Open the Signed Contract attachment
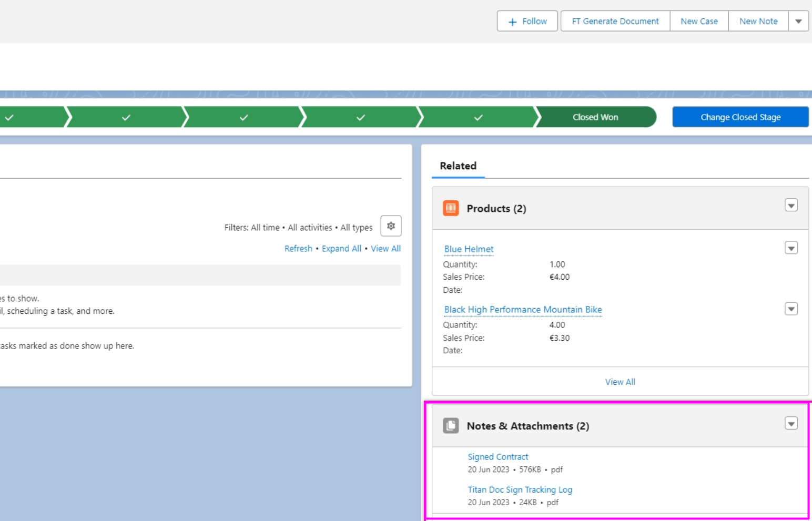The image size is (812, 521). pos(498,456)
